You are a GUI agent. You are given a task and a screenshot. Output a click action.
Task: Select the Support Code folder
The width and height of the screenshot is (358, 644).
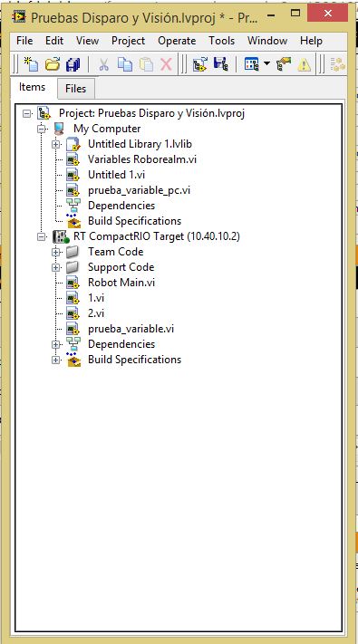click(x=121, y=267)
